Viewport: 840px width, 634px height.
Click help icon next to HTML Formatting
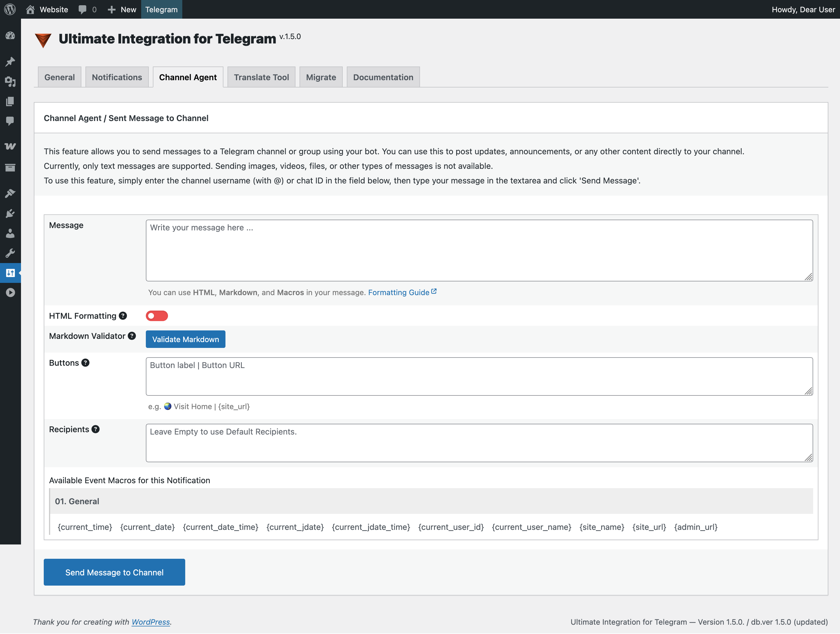(x=123, y=316)
